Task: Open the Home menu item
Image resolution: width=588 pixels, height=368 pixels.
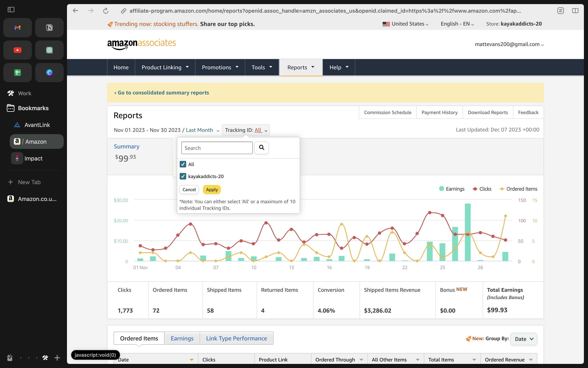Action: click(x=121, y=67)
